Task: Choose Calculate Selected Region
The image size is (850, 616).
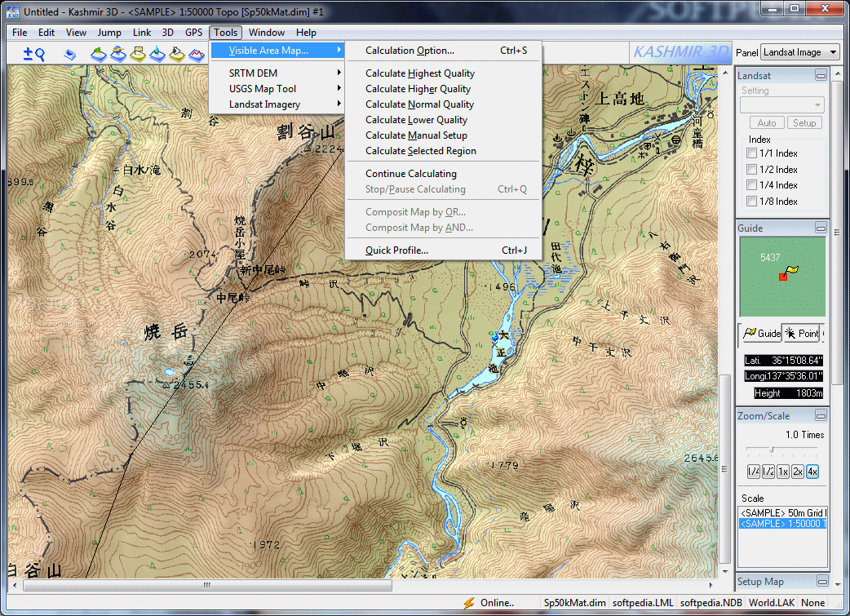Action: click(444, 151)
